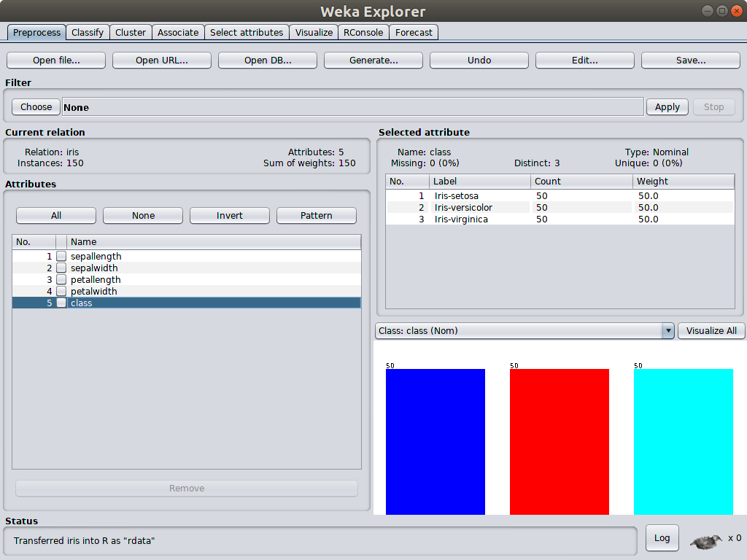Tick the petallength attribute checkbox

[x=61, y=279]
